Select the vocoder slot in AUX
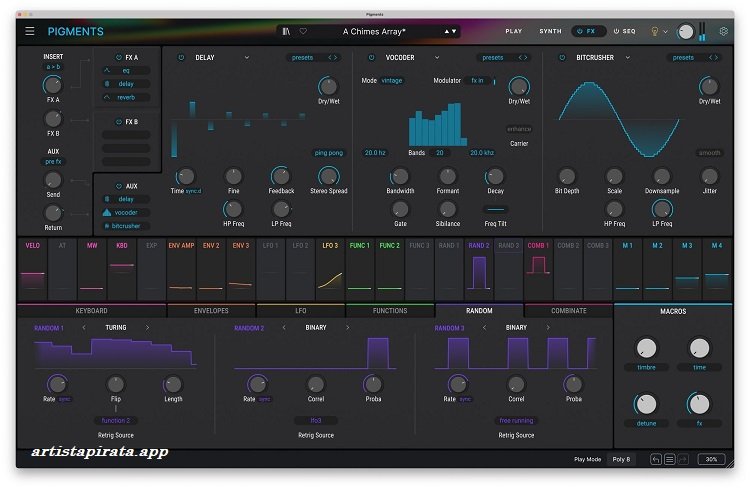This screenshot has height=489, width=750. pyautogui.click(x=126, y=212)
